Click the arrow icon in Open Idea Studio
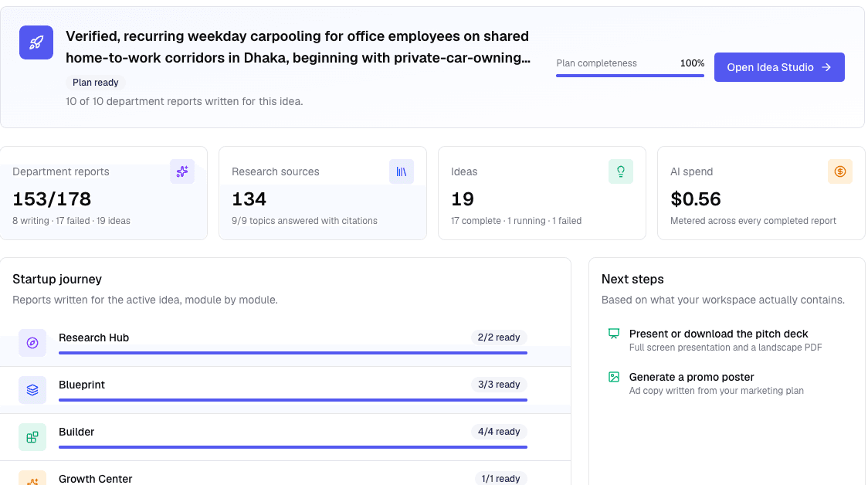 click(826, 67)
